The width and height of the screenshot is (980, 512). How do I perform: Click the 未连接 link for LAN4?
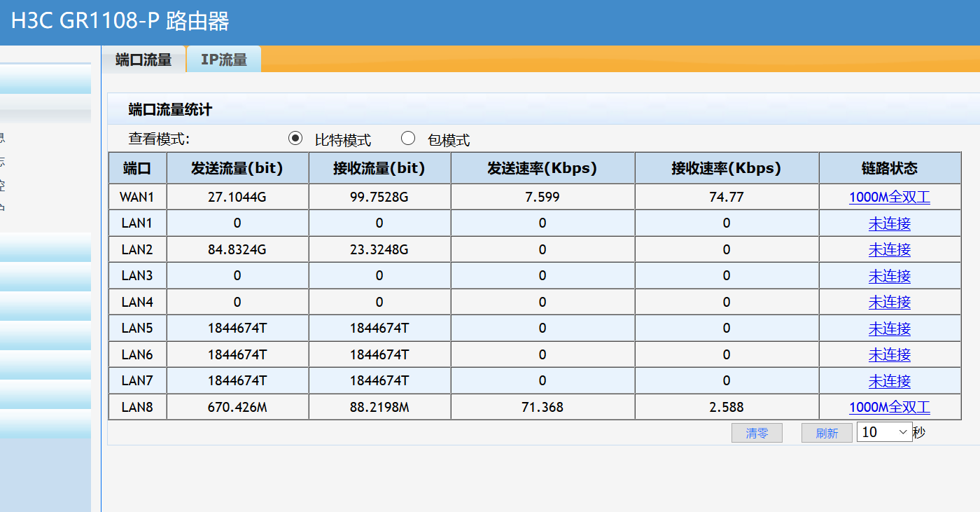pos(889,302)
